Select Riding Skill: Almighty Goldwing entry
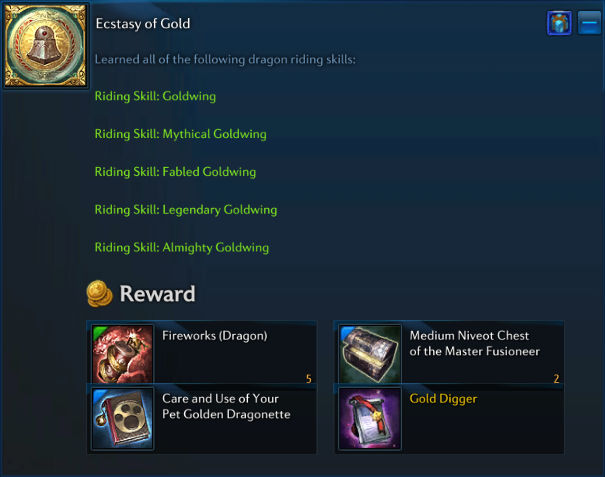Image resolution: width=605 pixels, height=477 pixels. [x=182, y=247]
